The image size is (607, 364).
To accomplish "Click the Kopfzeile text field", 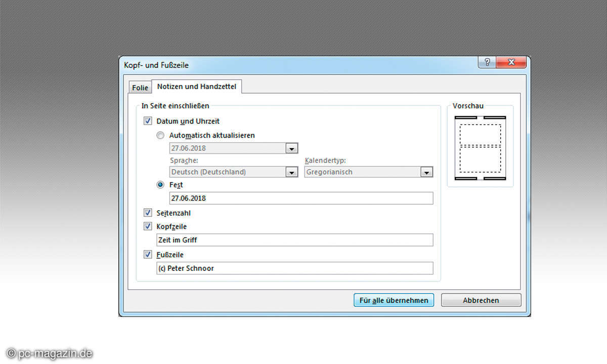I will [295, 240].
